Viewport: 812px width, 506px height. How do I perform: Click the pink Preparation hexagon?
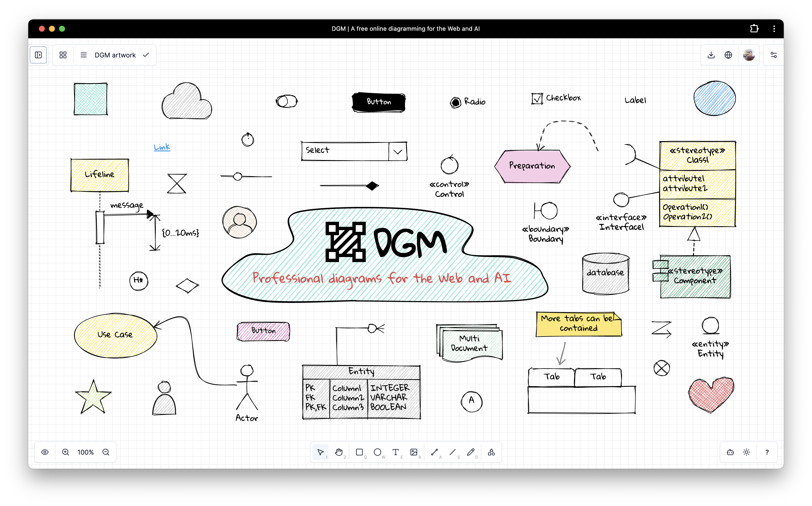click(532, 166)
